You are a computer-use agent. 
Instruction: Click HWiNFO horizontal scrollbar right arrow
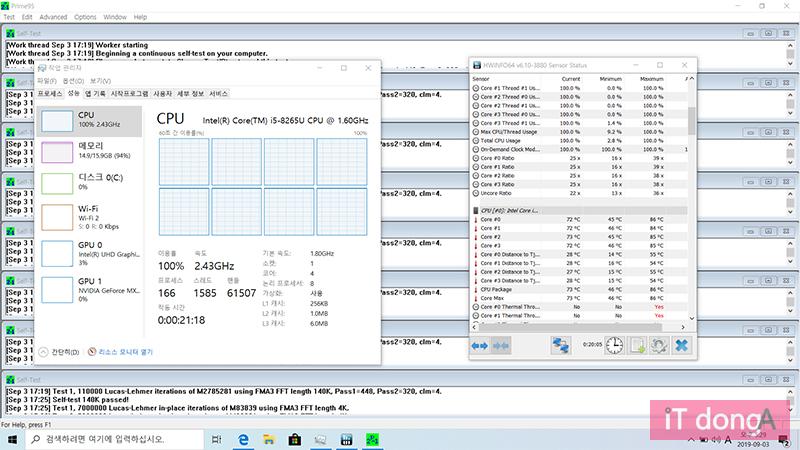tap(683, 327)
